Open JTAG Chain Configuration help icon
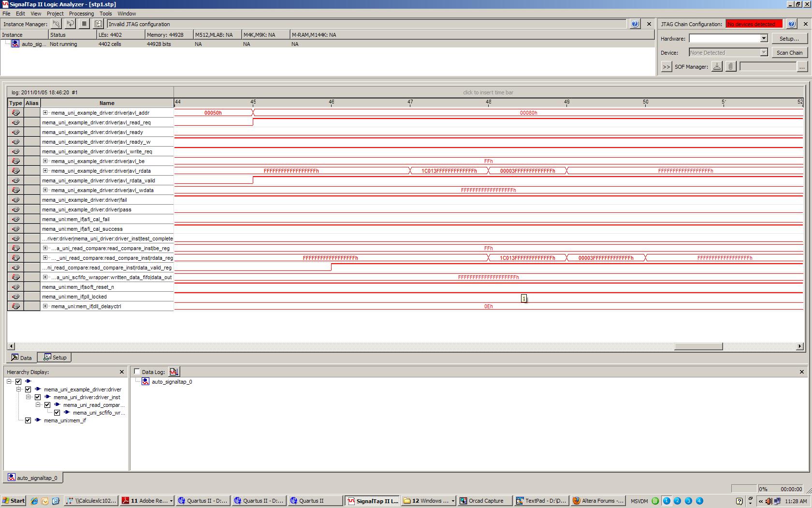Image resolution: width=812 pixels, height=508 pixels. click(792, 24)
